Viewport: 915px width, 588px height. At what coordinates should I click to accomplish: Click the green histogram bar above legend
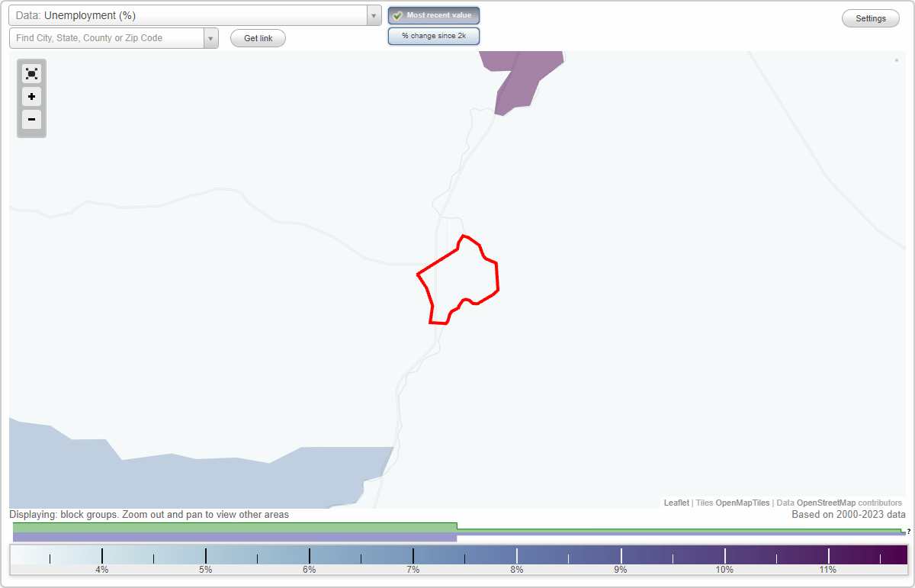pos(235,527)
